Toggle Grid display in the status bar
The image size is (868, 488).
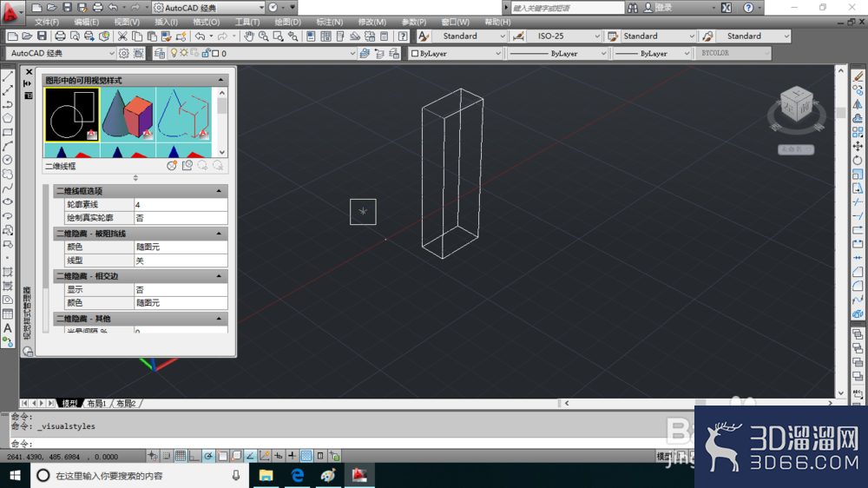click(x=181, y=456)
